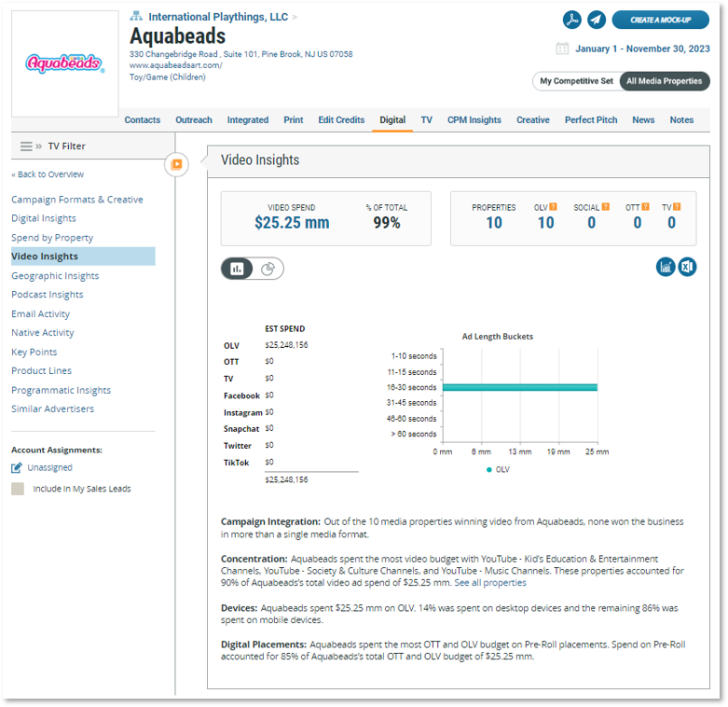The width and height of the screenshot is (728, 707).
Task: Open the Print tab
Action: click(294, 119)
